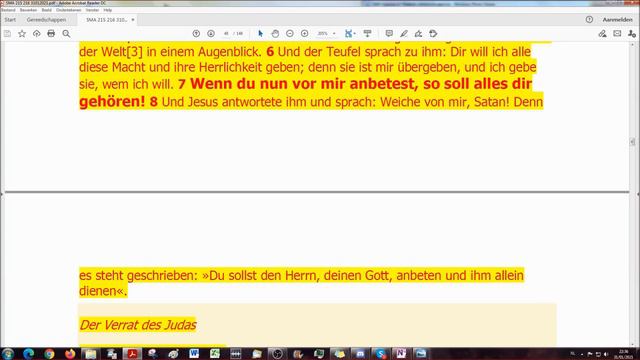The width and height of the screenshot is (640, 360).
Task: Launch Firefox from taskbar
Action: 70,353
